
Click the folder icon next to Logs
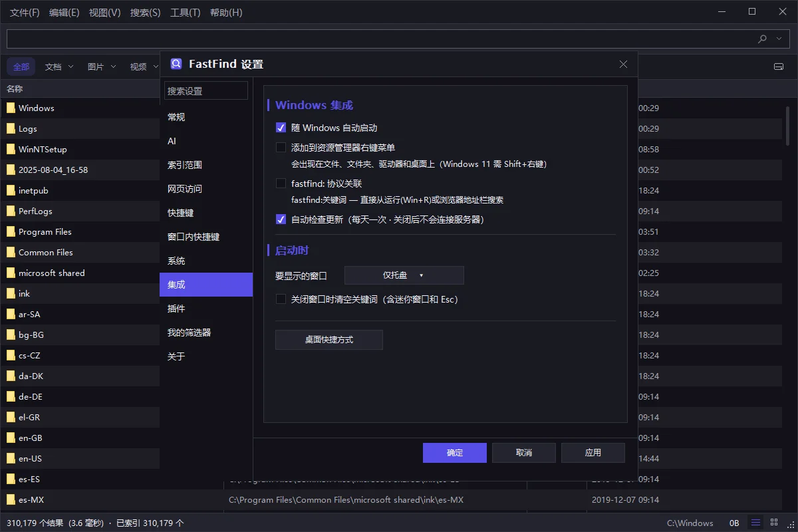click(11, 128)
